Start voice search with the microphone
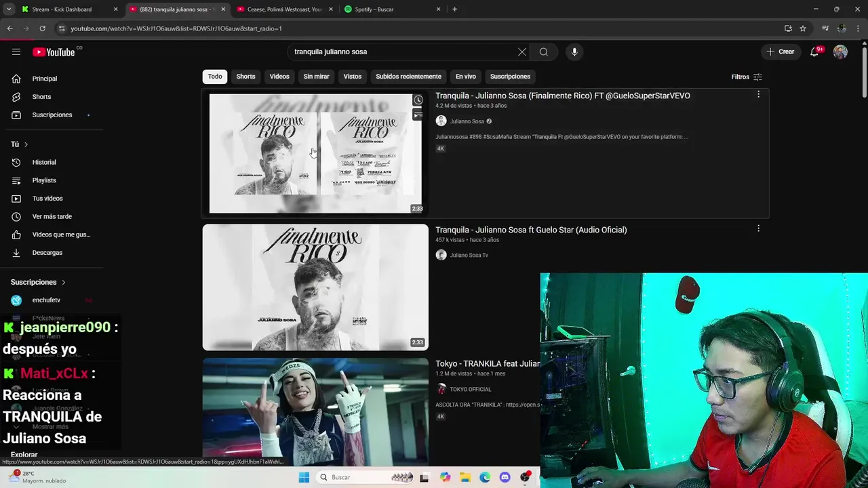The width and height of the screenshot is (868, 488). [x=574, y=52]
